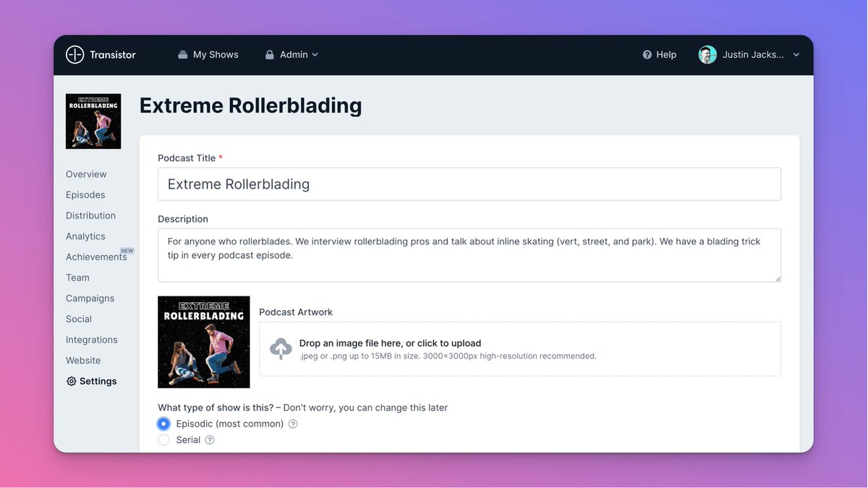Click the Podcast Title input field

(469, 184)
